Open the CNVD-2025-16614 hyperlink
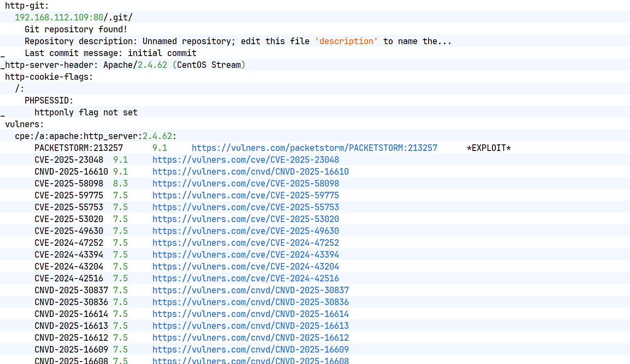Viewport: 630px width, 364px height. click(251, 314)
